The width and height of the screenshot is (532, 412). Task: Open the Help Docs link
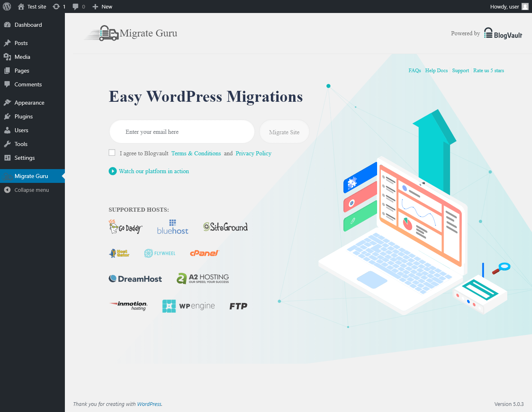click(x=436, y=71)
